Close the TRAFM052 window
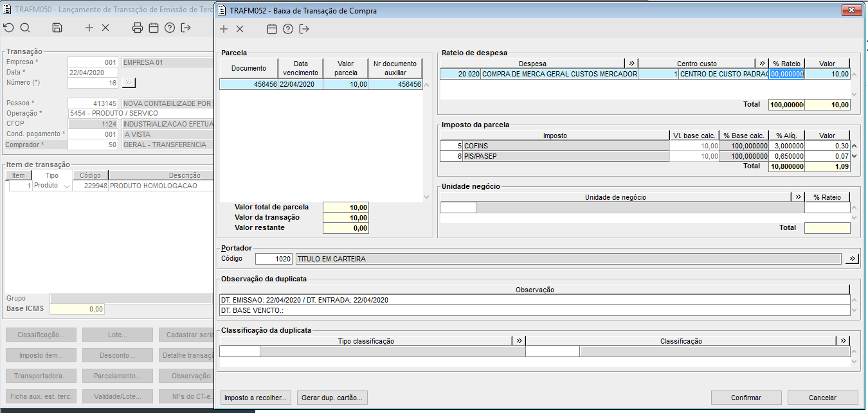This screenshot has width=868, height=413. point(851,9)
